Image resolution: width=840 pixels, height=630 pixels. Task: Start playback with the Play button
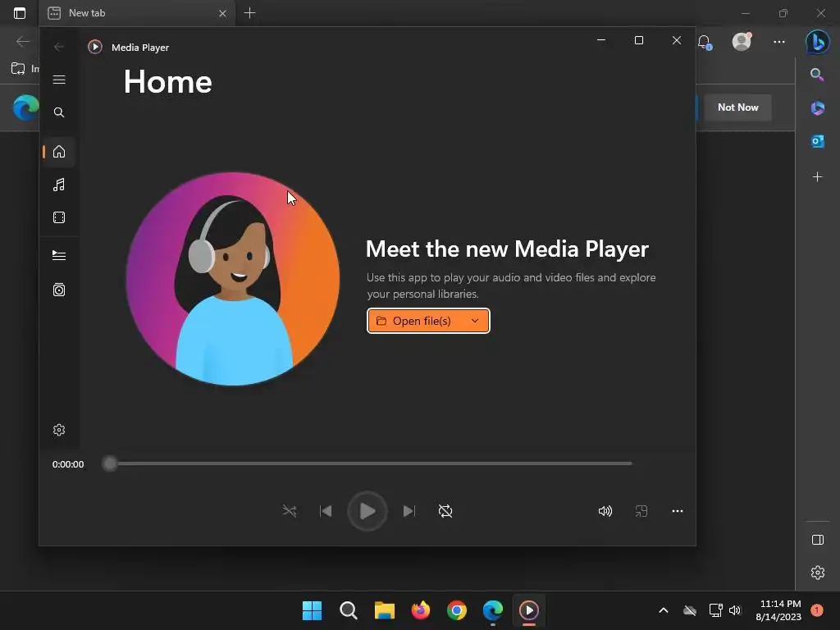[367, 511]
